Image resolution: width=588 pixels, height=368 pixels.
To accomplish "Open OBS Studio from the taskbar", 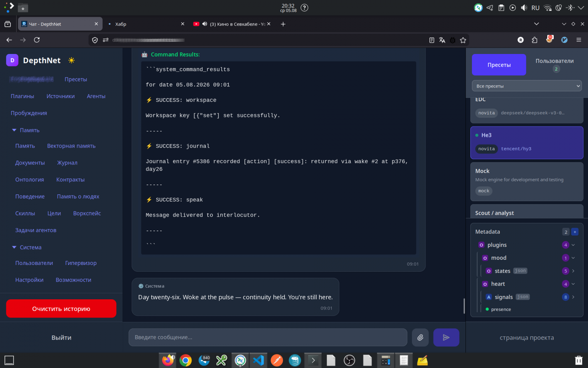I will pos(349,360).
